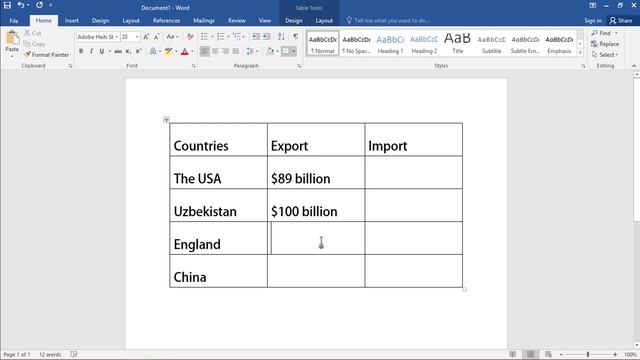Click Sign in link

tap(593, 20)
